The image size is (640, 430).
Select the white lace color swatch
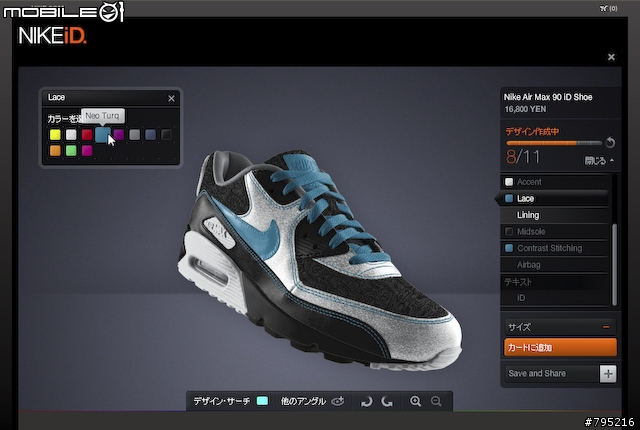tap(71, 135)
